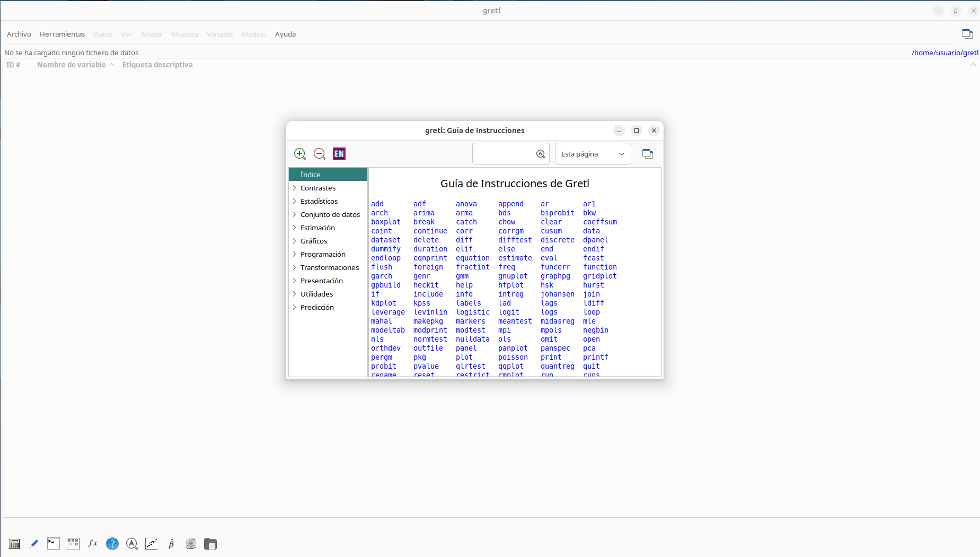The width and height of the screenshot is (980, 557).
Task: Open the 'heckit' command link
Action: click(426, 285)
